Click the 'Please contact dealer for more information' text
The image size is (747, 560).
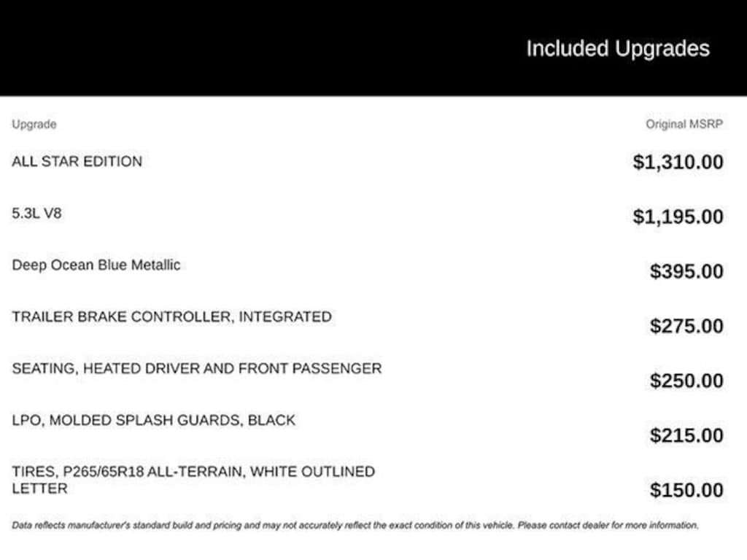point(608,525)
